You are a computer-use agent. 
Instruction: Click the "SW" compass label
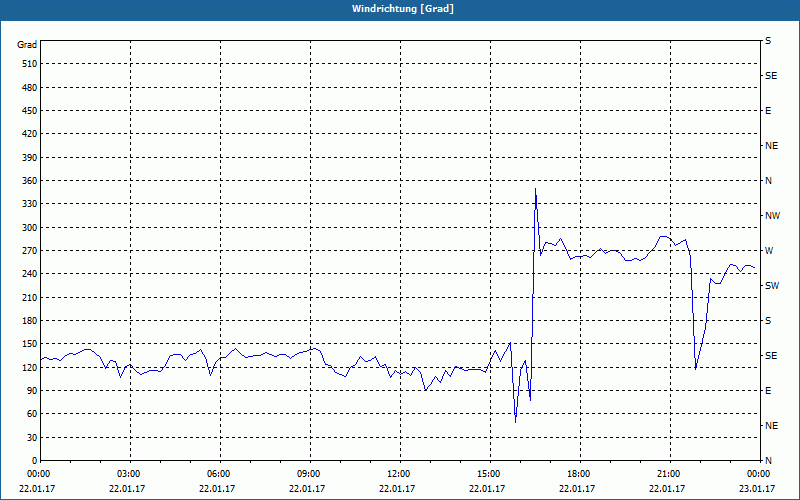(x=772, y=286)
